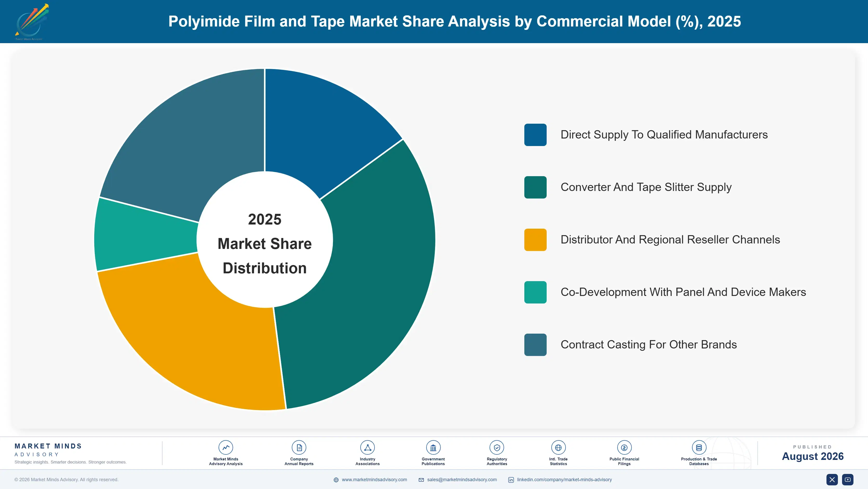Click '2025 Market Share Distribution' center text
Viewport: 868px width, 489px height.
click(x=265, y=243)
